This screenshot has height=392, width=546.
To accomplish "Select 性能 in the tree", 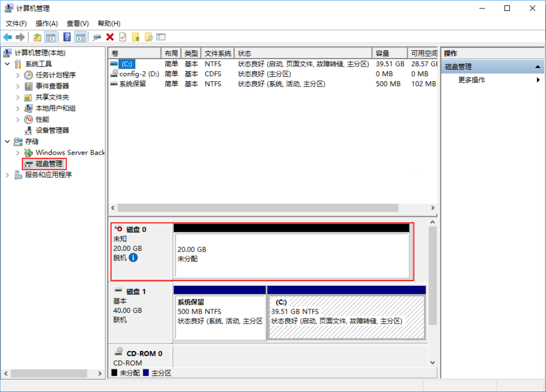I will click(42, 120).
